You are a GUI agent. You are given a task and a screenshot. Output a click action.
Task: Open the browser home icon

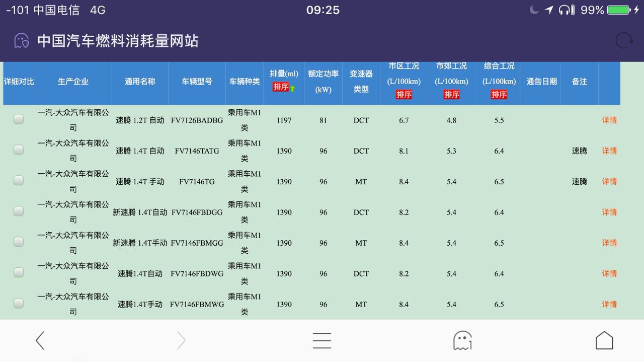click(604, 340)
